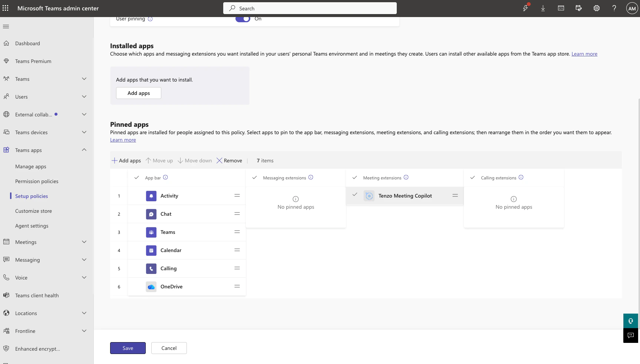The image size is (640, 364).
Task: Open the app launcher waffle icon
Action: (x=6, y=8)
